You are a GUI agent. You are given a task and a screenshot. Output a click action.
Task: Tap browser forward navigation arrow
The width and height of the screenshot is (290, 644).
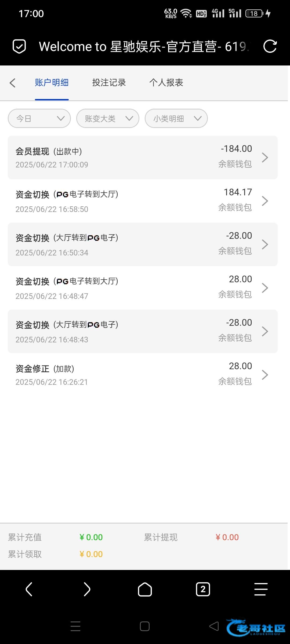(x=87, y=589)
